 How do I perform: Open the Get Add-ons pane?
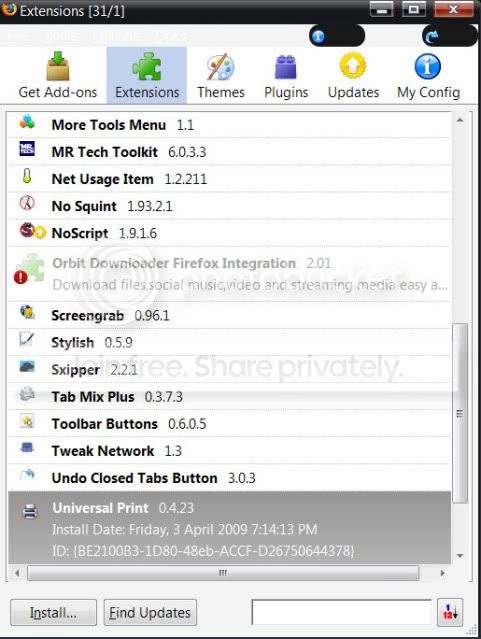[58, 75]
